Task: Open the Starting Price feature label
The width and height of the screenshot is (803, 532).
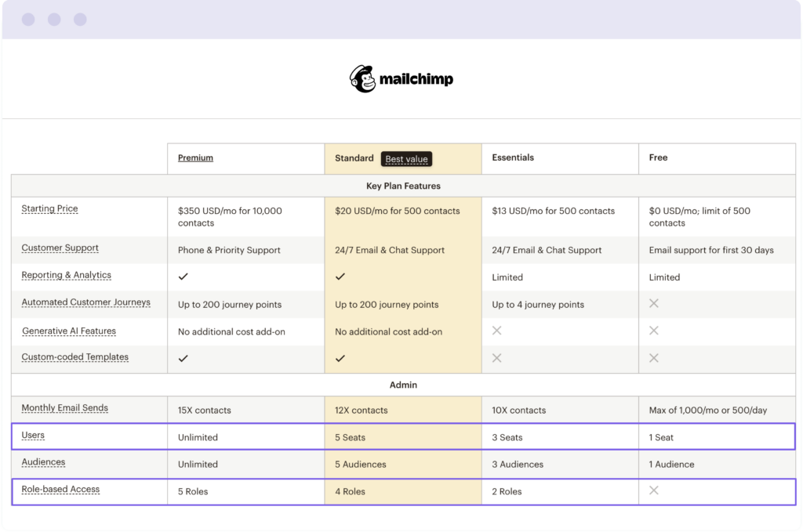Action: 49,209
